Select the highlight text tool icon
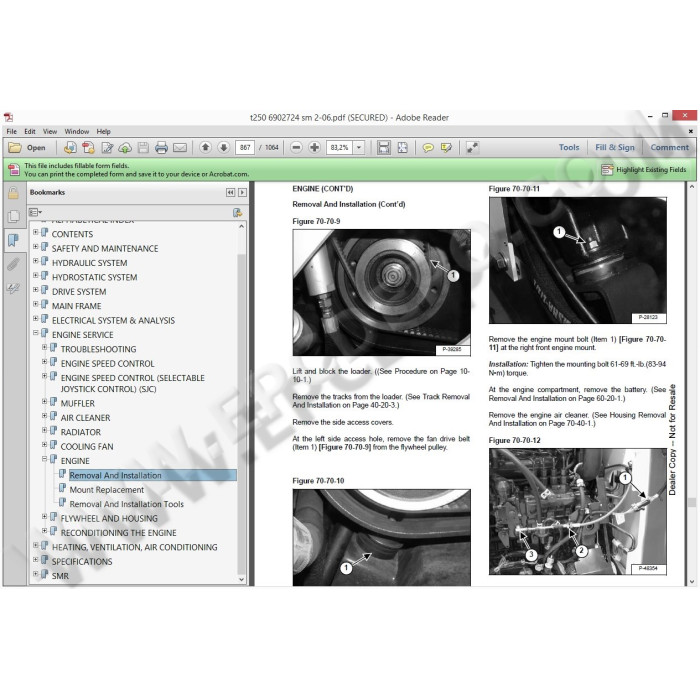Image resolution: width=700 pixels, height=700 pixels. pos(446,147)
